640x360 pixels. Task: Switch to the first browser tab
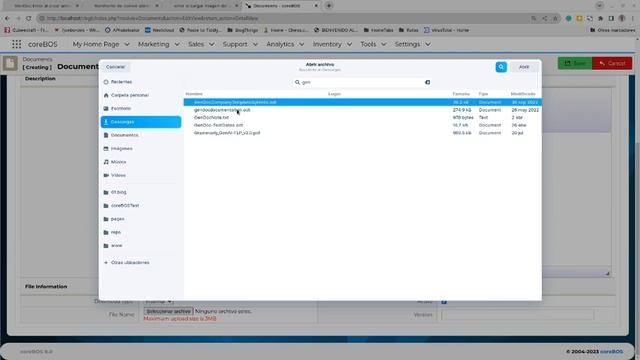[42, 6]
